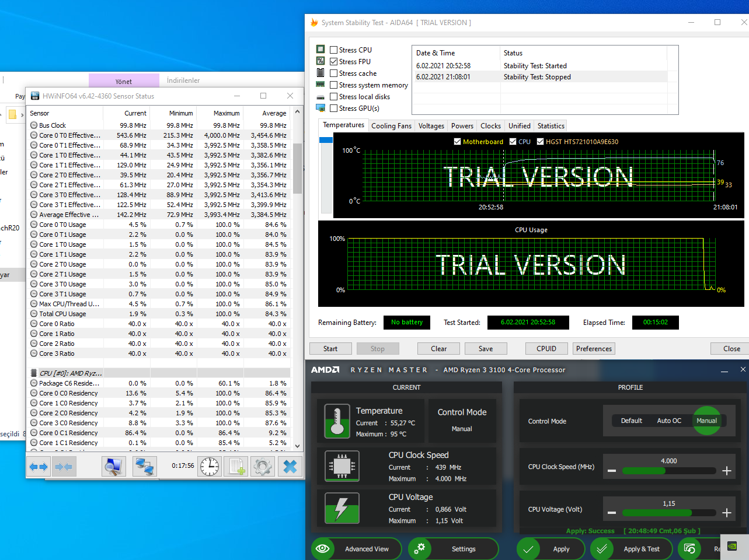Screen dimensions: 749x560
Task: Click HWiNFO scrollbar down arrow
Action: [298, 446]
